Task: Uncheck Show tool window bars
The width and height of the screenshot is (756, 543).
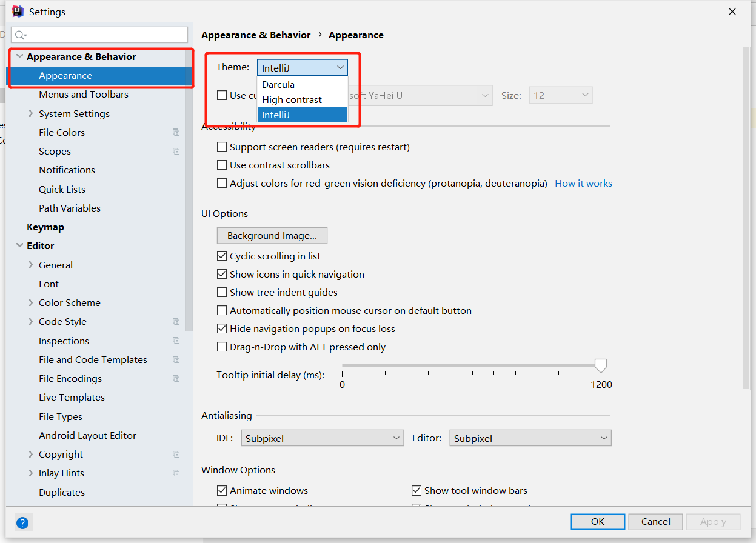Action: pyautogui.click(x=416, y=490)
